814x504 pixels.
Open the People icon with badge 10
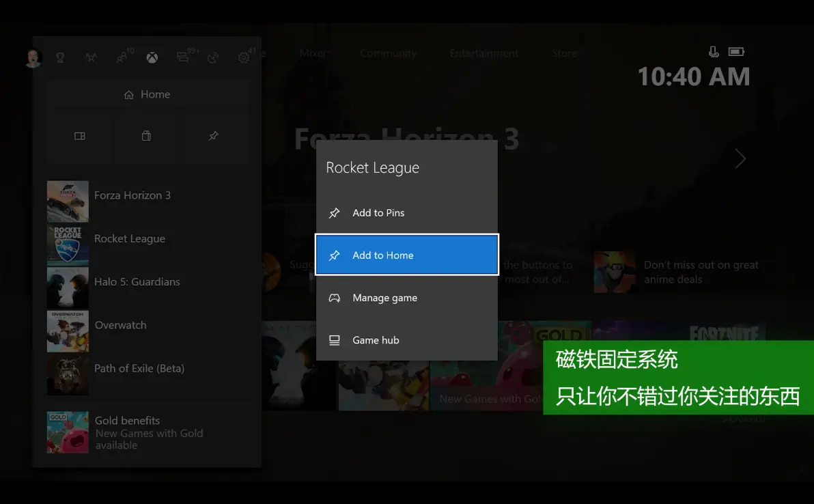(x=124, y=56)
